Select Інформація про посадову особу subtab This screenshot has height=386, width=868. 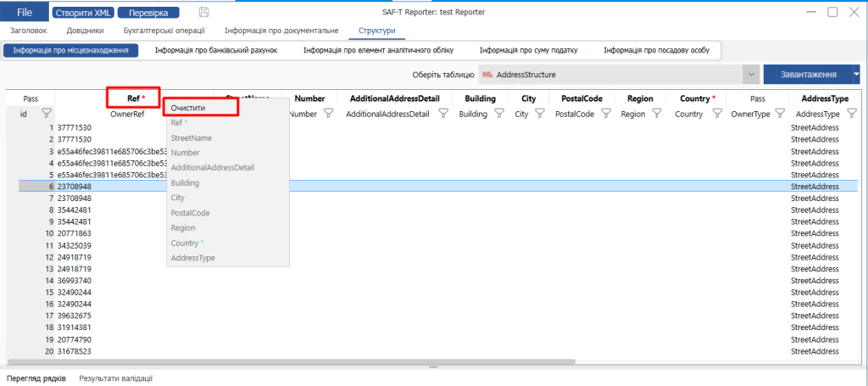point(656,50)
